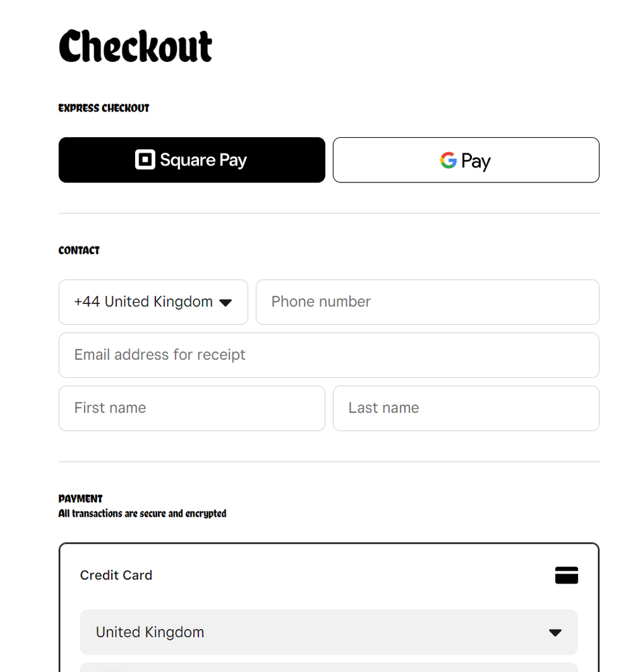Screen dimensions: 638x672
Task: Select the First name input
Action: point(192,408)
